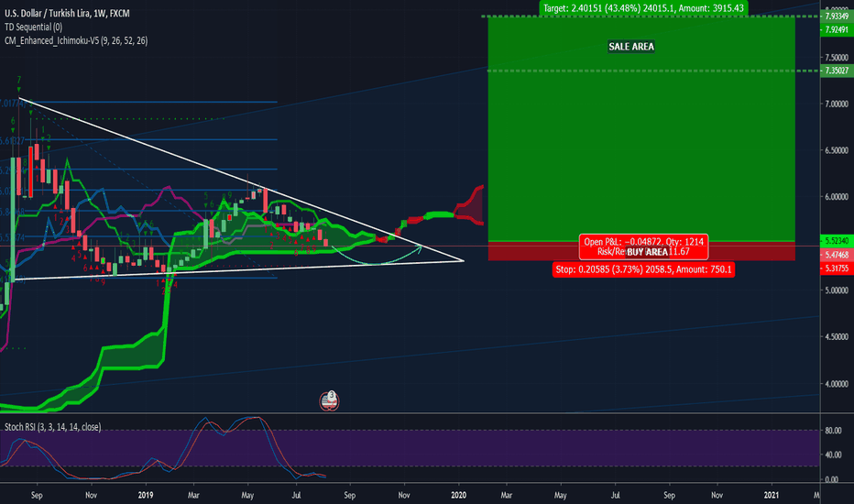This screenshot has width=854, height=504.
Task: Click the 7.00000 price axis tick
Action: coord(837,104)
